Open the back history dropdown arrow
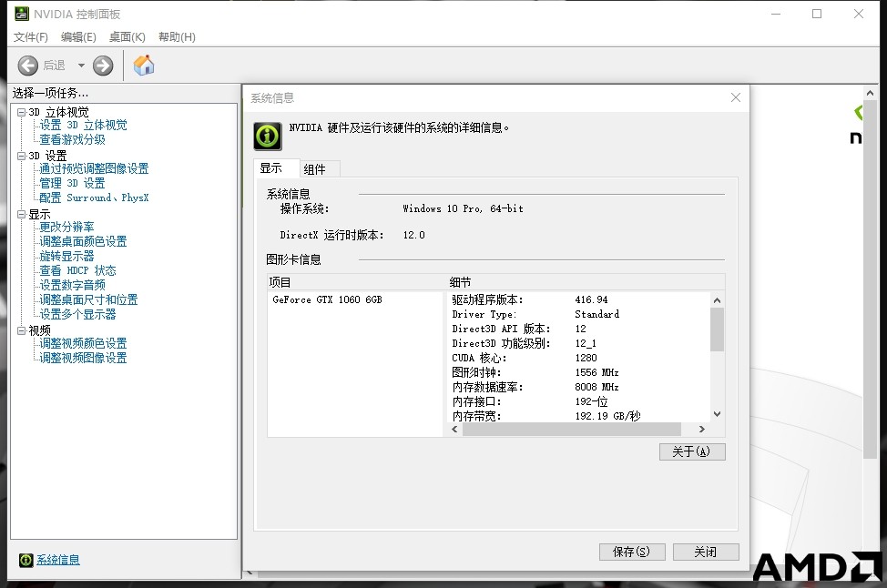 (x=81, y=66)
